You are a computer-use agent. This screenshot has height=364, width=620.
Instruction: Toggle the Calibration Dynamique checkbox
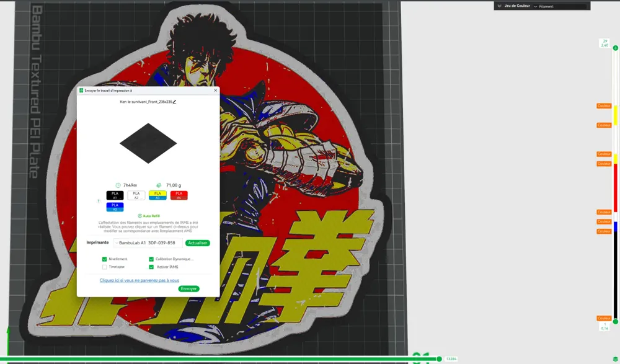(x=151, y=259)
